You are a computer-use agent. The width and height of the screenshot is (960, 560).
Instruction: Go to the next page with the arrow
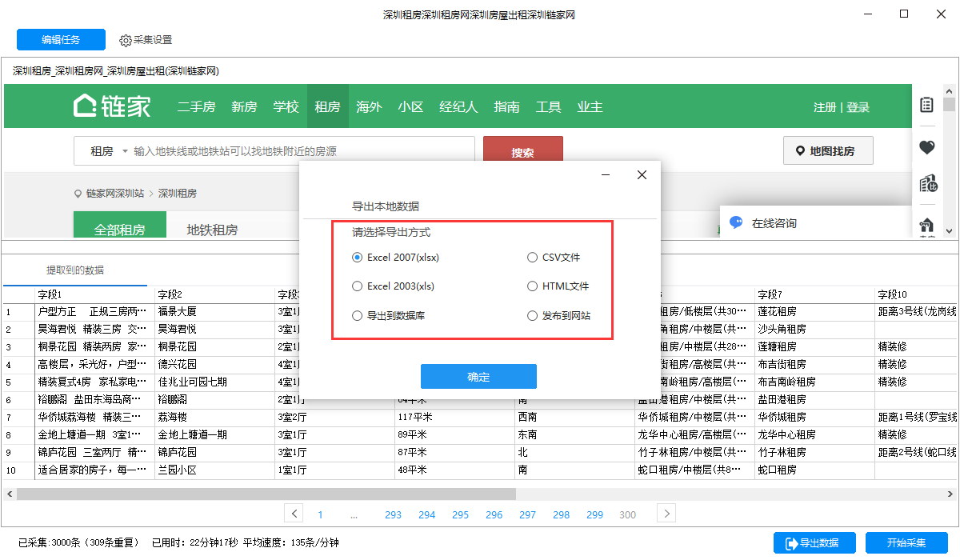[x=666, y=513]
